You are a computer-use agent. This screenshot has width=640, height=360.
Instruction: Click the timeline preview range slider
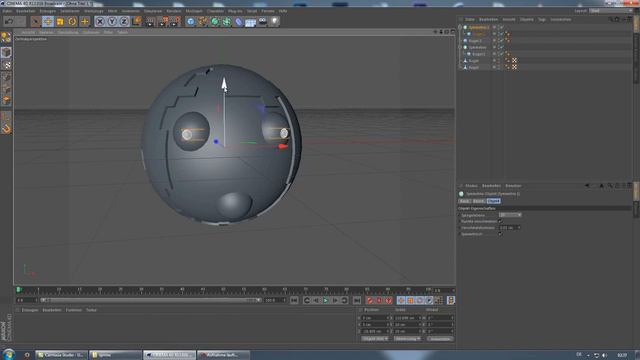(x=151, y=300)
